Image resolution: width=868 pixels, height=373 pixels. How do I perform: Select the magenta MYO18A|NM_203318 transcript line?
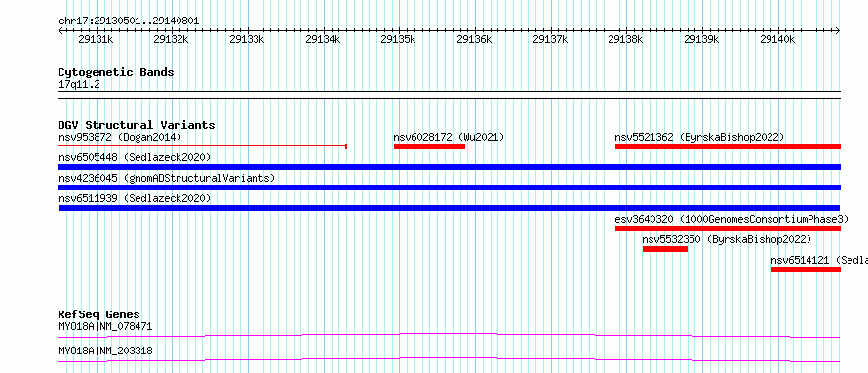pos(450,360)
